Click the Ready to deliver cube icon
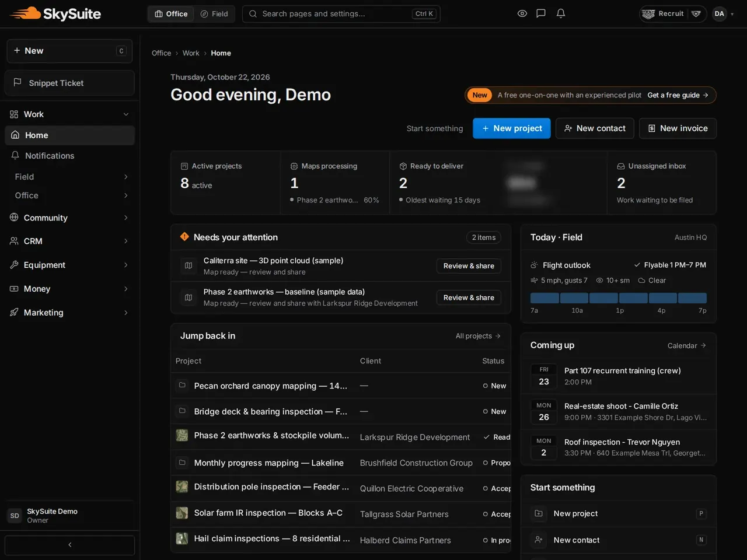The width and height of the screenshot is (747, 560). point(403,166)
